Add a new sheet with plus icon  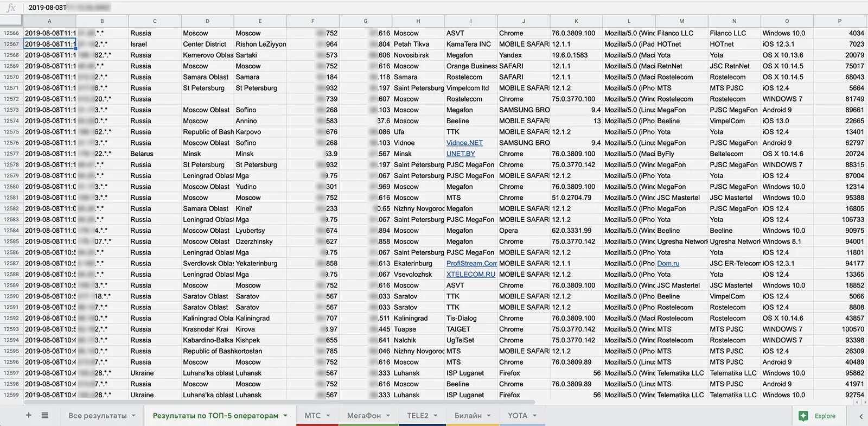click(29, 415)
